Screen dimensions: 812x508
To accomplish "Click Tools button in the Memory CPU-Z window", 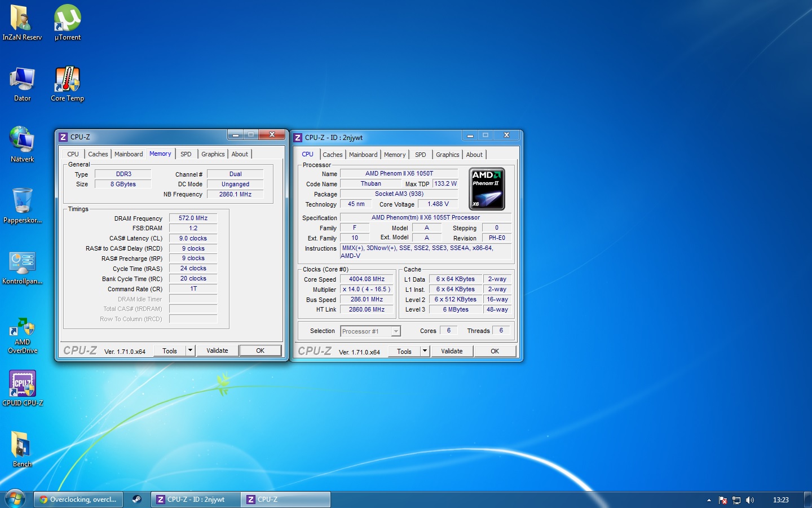I will [170, 351].
